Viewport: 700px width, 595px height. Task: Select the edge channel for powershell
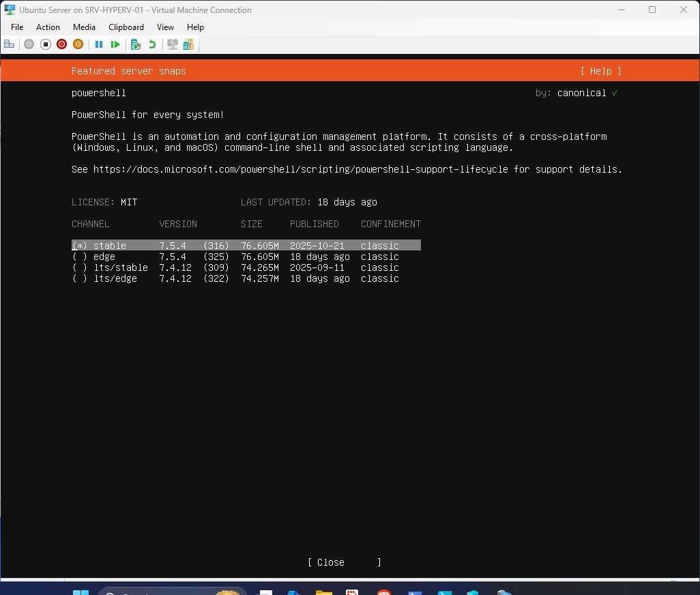tap(104, 257)
